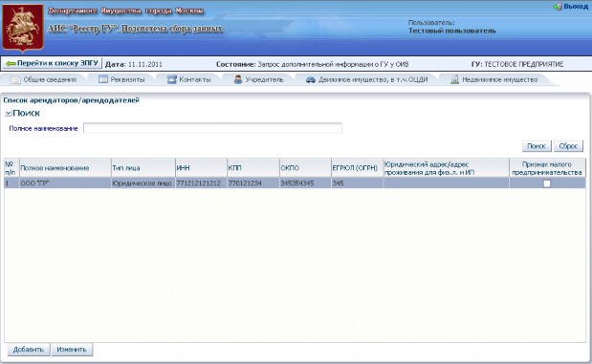Click the Тестовый пользователь user name
The height and width of the screenshot is (364, 592).
pyautogui.click(x=452, y=31)
